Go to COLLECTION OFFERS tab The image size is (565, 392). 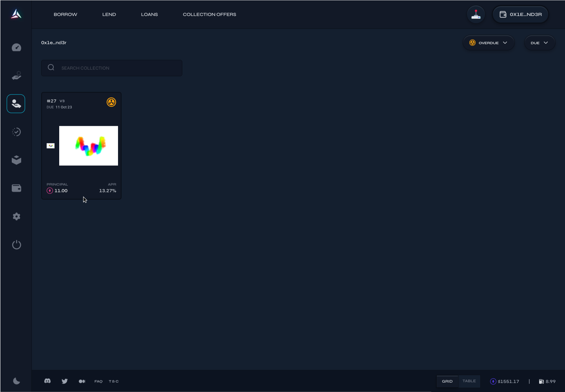click(x=209, y=14)
